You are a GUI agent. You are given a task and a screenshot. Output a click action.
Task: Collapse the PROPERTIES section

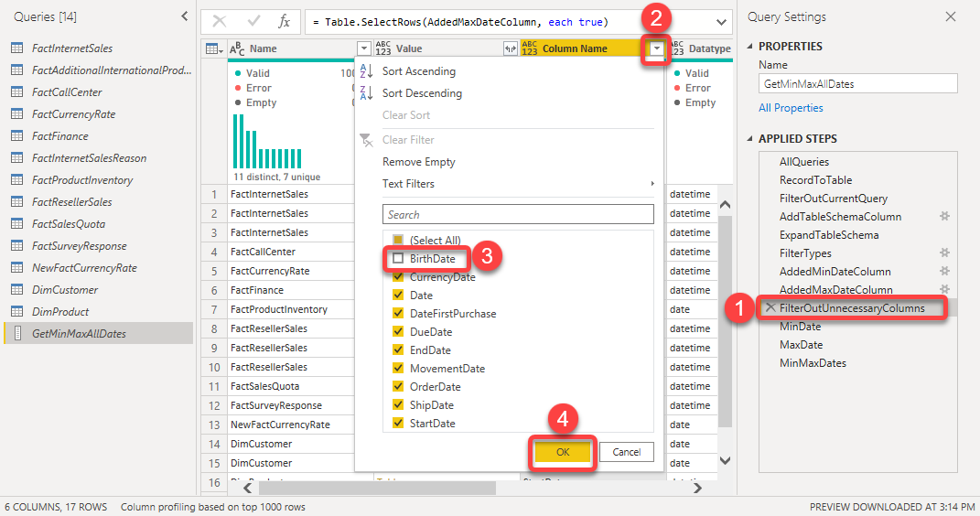pos(750,47)
